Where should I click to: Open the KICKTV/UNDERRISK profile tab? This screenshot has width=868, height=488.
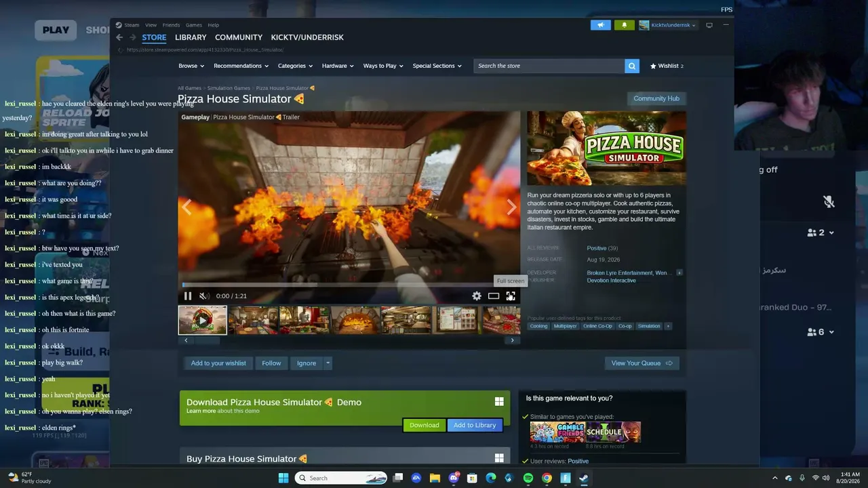(x=307, y=37)
